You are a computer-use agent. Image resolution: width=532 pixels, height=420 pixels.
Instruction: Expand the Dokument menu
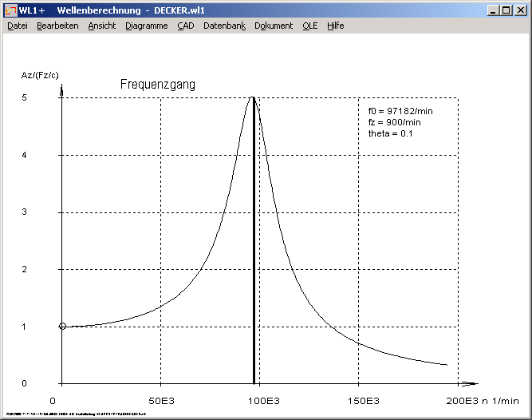tap(274, 26)
